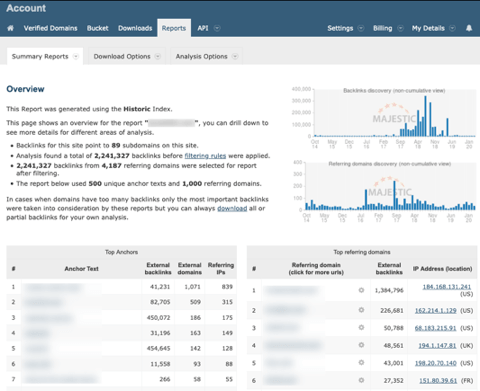Open Summary Reports dropdown arrow
The width and height of the screenshot is (480, 391).
point(76,56)
